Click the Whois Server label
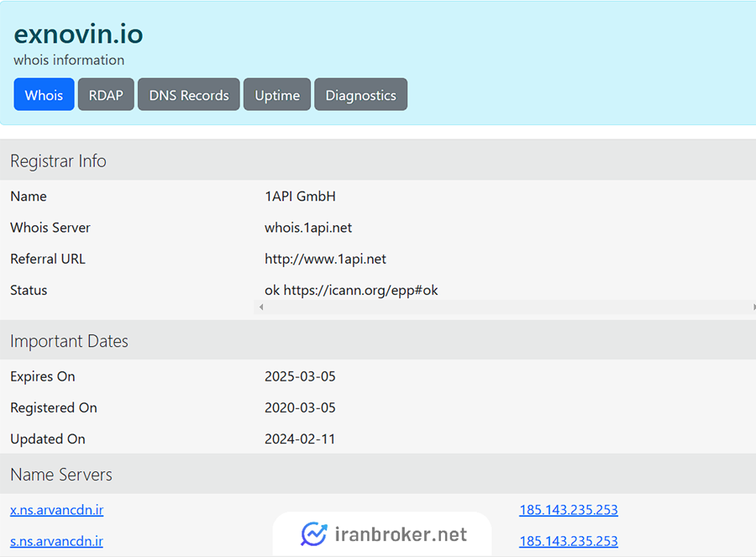Screen dimensions: 756x557 (x=50, y=228)
